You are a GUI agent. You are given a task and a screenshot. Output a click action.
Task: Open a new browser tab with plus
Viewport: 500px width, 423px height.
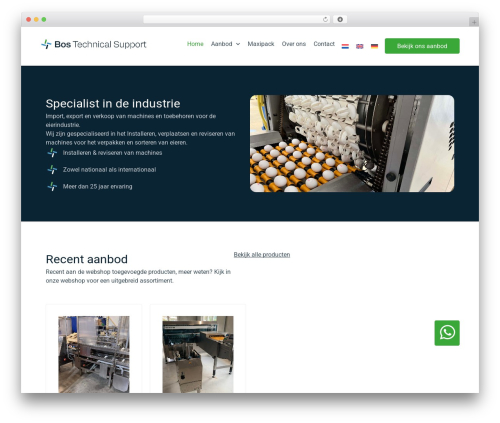click(474, 22)
